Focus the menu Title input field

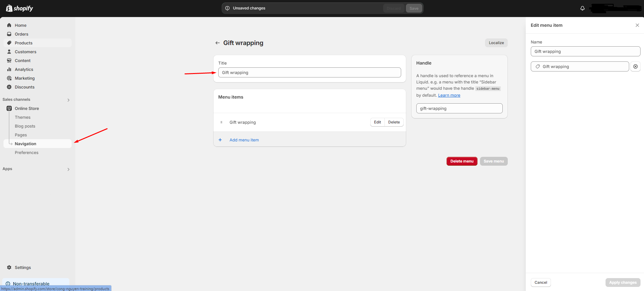(309, 72)
